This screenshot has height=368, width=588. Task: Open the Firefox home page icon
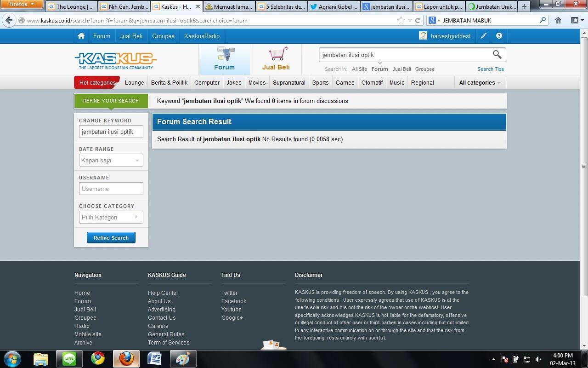click(558, 20)
